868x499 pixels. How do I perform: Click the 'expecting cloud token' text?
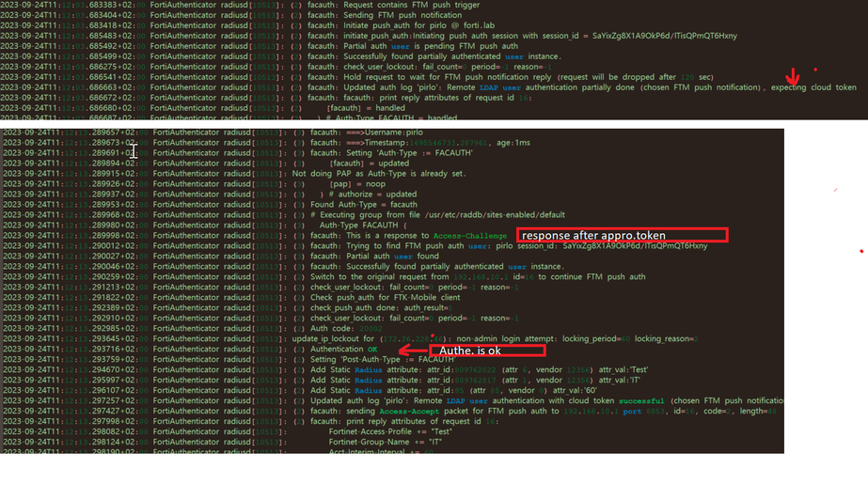click(813, 87)
